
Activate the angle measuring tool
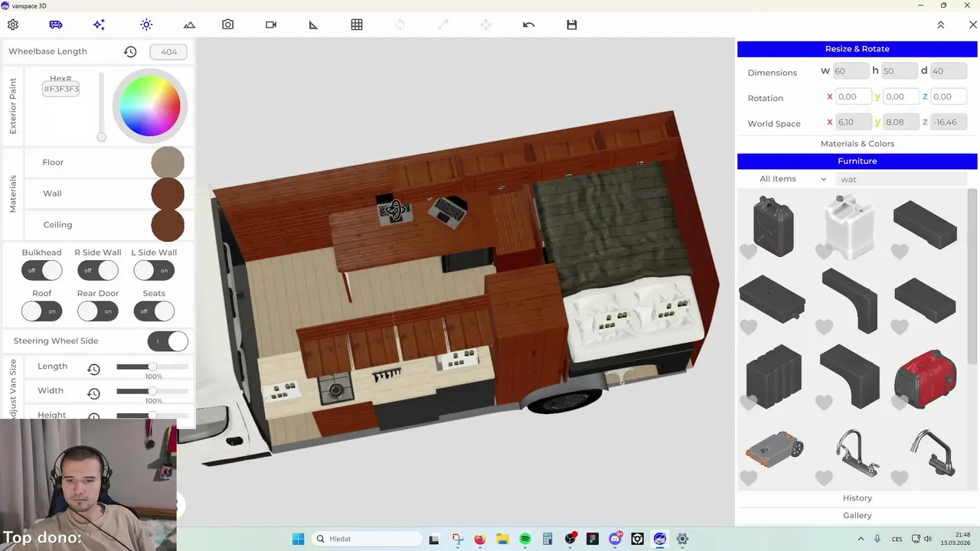click(313, 24)
